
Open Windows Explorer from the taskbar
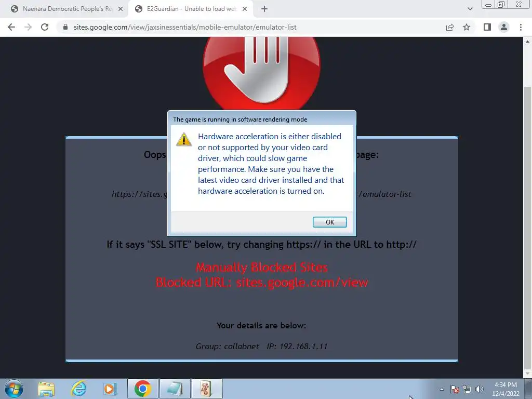coord(46,389)
